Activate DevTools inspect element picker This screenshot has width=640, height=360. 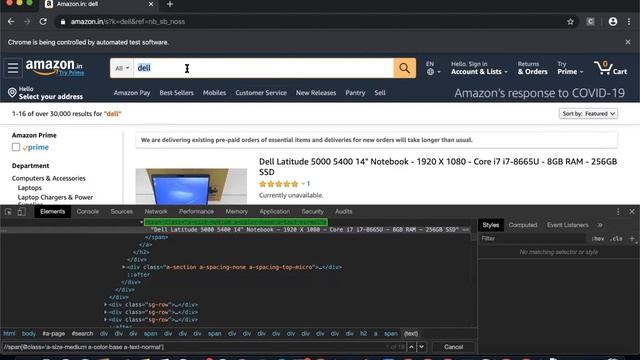[x=8, y=211]
